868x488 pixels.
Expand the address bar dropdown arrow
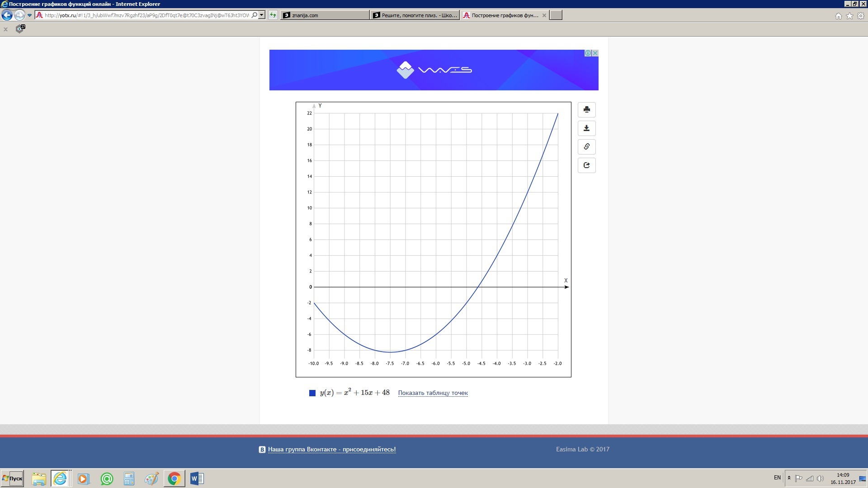click(261, 15)
